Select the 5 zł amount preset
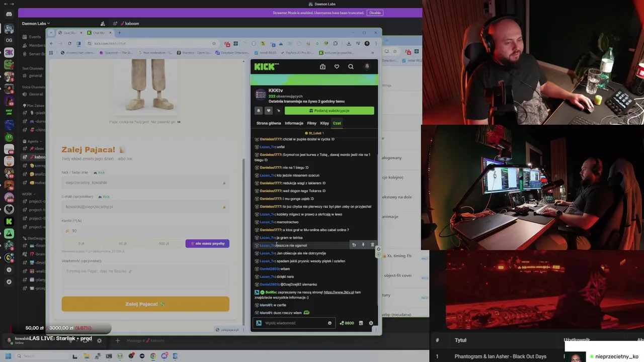The image size is (644, 362). tap(81, 243)
